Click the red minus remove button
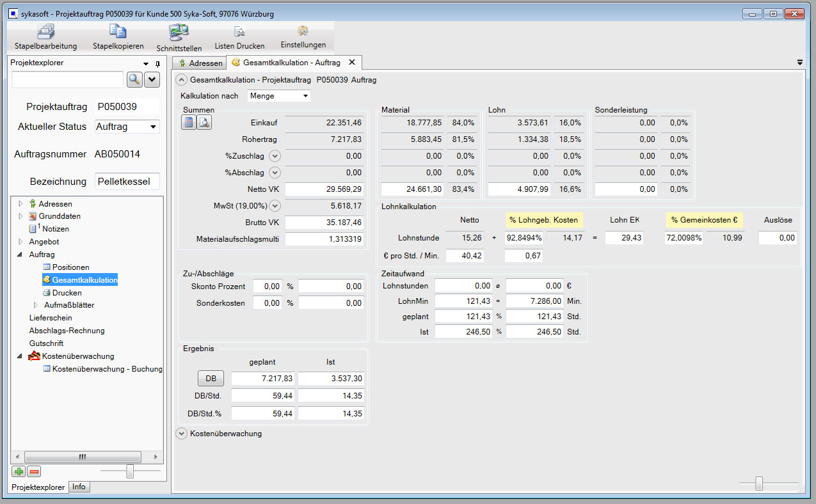816x504 pixels. (34, 471)
